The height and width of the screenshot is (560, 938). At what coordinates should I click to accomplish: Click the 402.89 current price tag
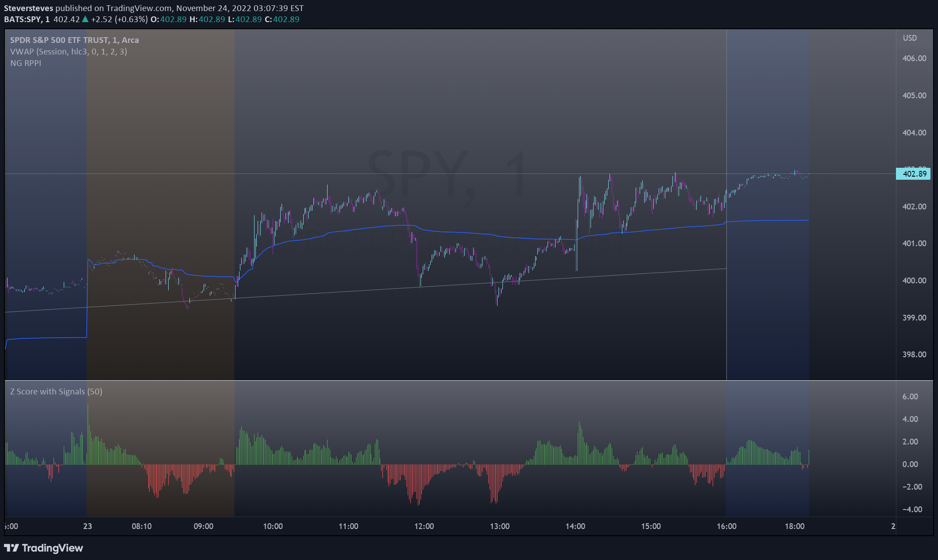tap(913, 174)
